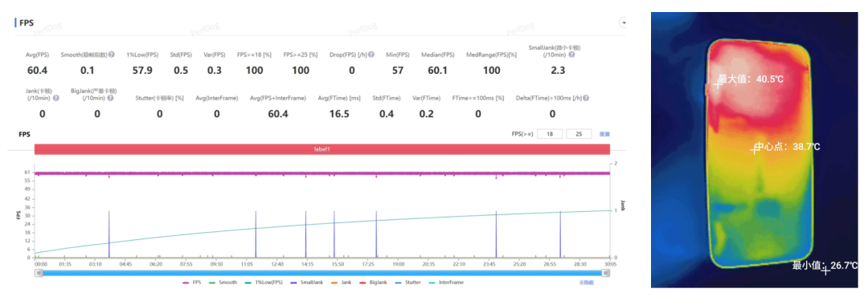Click the Avg(InterFrame) label
Image resolution: width=868 pixels, height=297 pixels.
pos(217,98)
